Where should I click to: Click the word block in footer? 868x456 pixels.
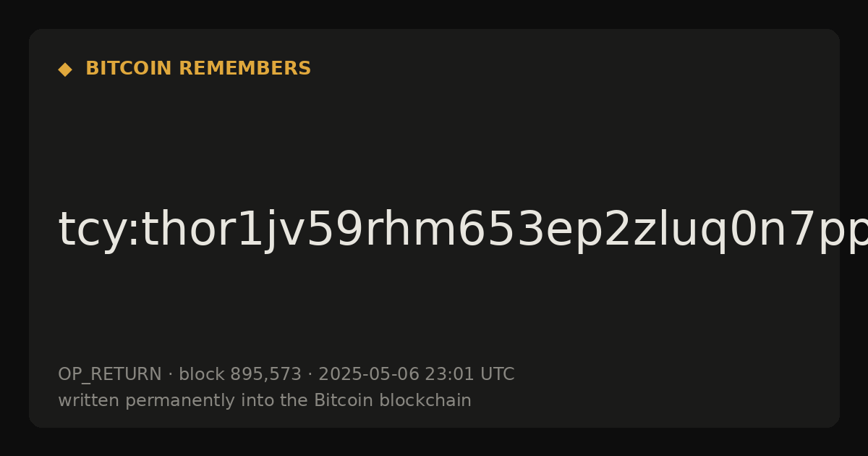(x=202, y=374)
